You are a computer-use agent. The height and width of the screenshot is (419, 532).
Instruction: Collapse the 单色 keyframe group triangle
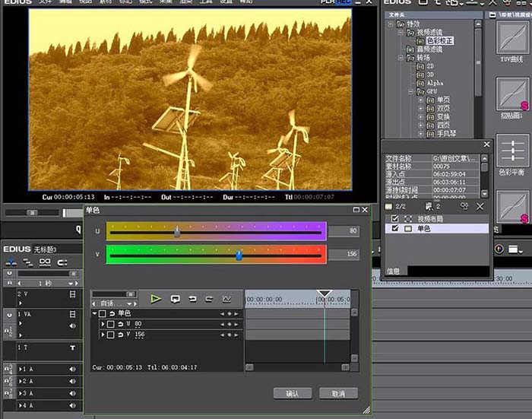(x=95, y=313)
